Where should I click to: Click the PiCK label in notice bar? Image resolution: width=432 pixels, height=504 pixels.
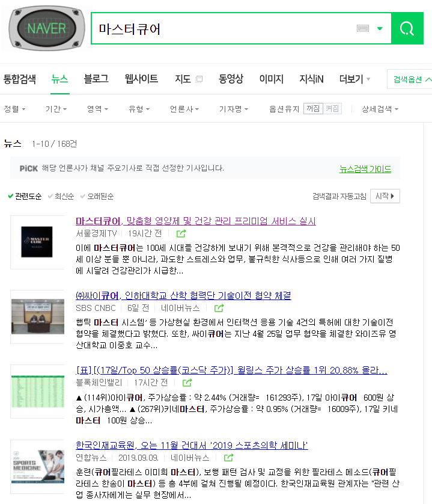tap(29, 168)
